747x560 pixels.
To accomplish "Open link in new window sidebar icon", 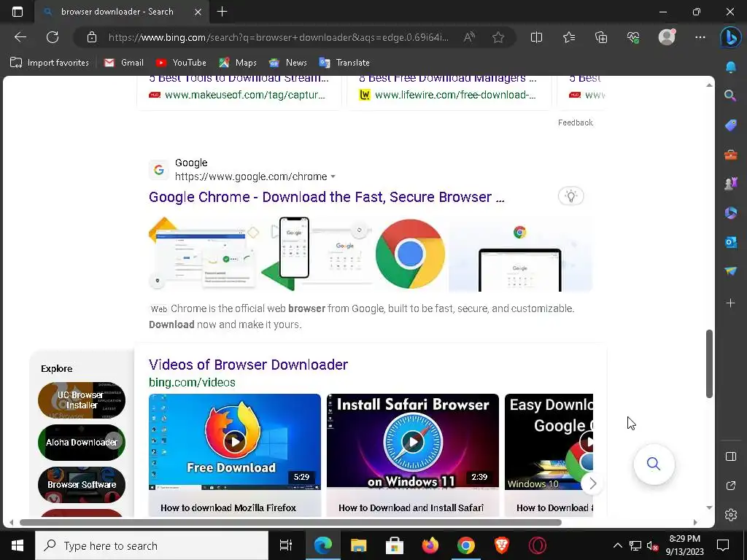I will (731, 486).
